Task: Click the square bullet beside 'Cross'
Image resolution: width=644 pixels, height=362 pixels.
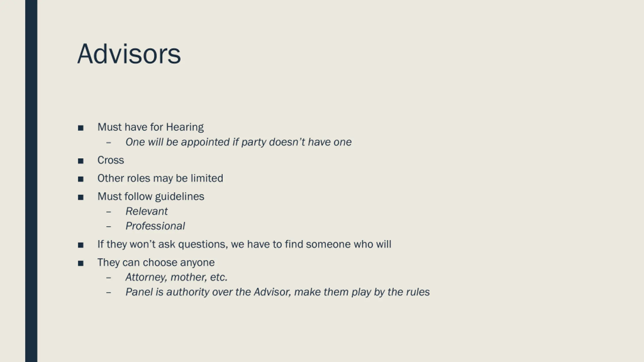Action: (80, 161)
